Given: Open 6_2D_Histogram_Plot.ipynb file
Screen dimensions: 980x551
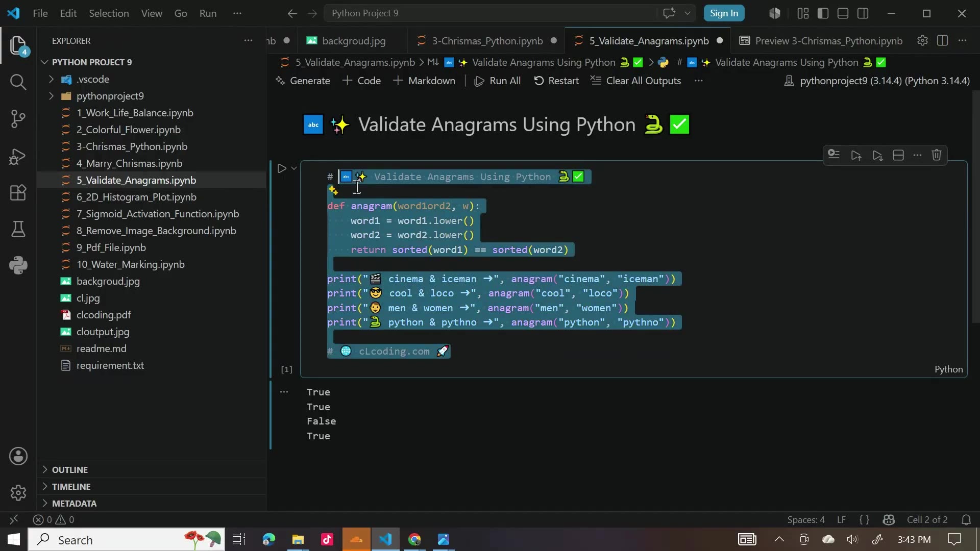Looking at the screenshot, I should [x=136, y=197].
